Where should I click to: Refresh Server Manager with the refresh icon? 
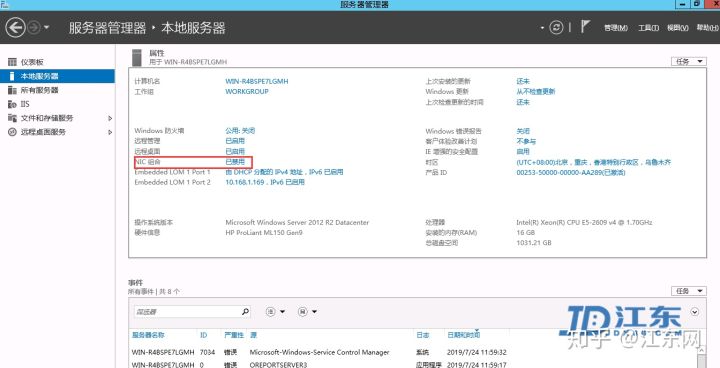tap(557, 28)
